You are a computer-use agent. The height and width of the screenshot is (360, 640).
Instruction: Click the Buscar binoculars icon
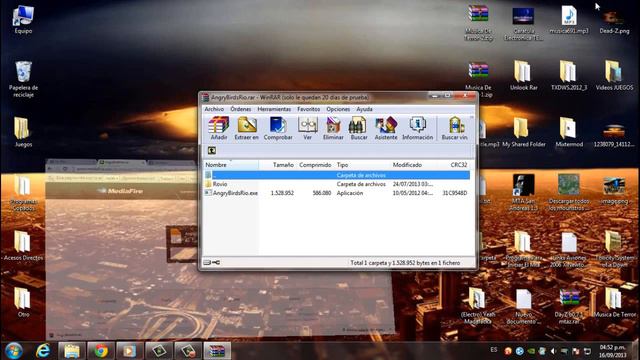tap(359, 128)
